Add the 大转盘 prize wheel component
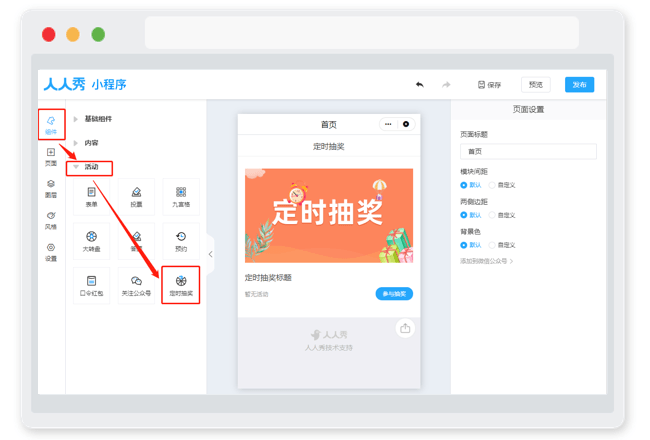Image resolution: width=650 pixels, height=440 pixels. (91, 241)
